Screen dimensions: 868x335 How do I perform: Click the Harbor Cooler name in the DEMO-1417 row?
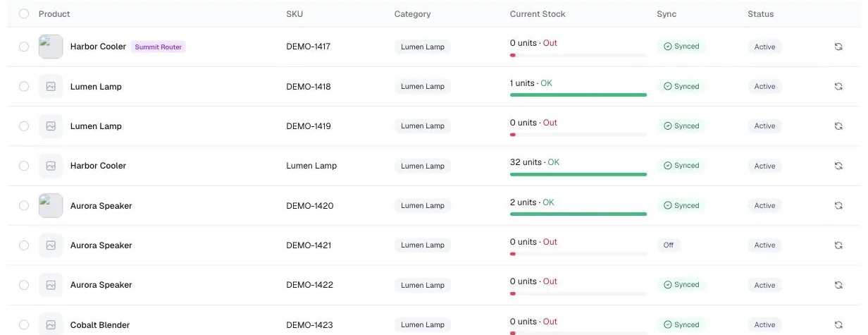coord(98,47)
